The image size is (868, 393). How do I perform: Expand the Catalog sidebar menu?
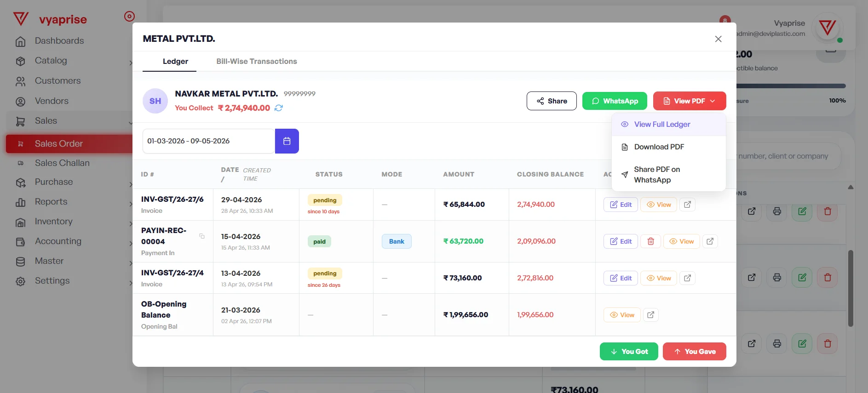coord(69,61)
